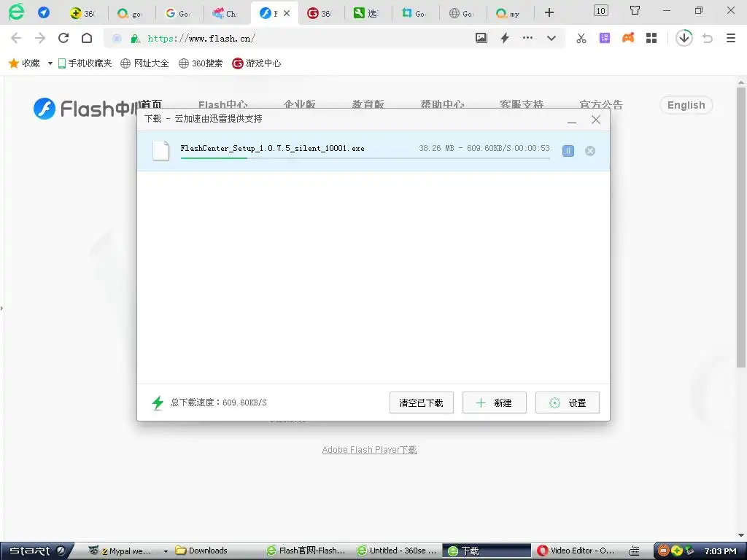Go back to previous page
This screenshot has height=560, width=747.
[16, 38]
